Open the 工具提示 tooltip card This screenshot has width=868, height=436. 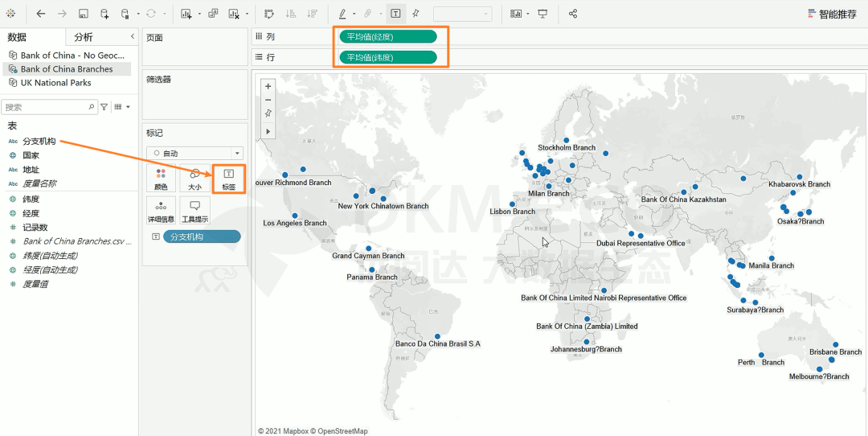pyautogui.click(x=194, y=211)
